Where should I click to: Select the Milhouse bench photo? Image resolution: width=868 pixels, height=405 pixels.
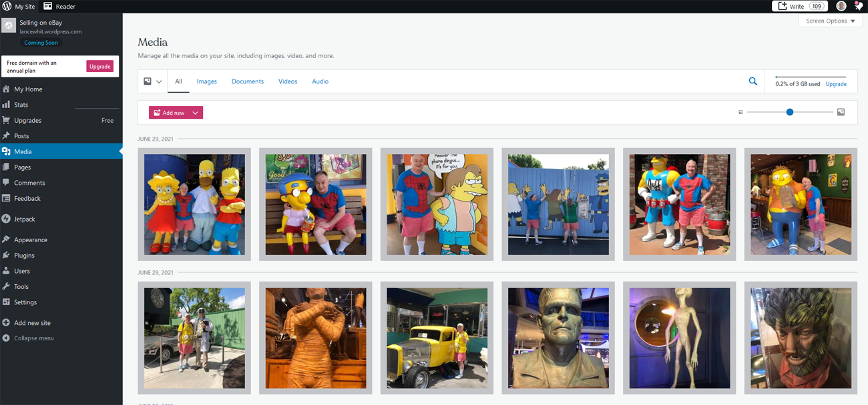pyautogui.click(x=316, y=204)
